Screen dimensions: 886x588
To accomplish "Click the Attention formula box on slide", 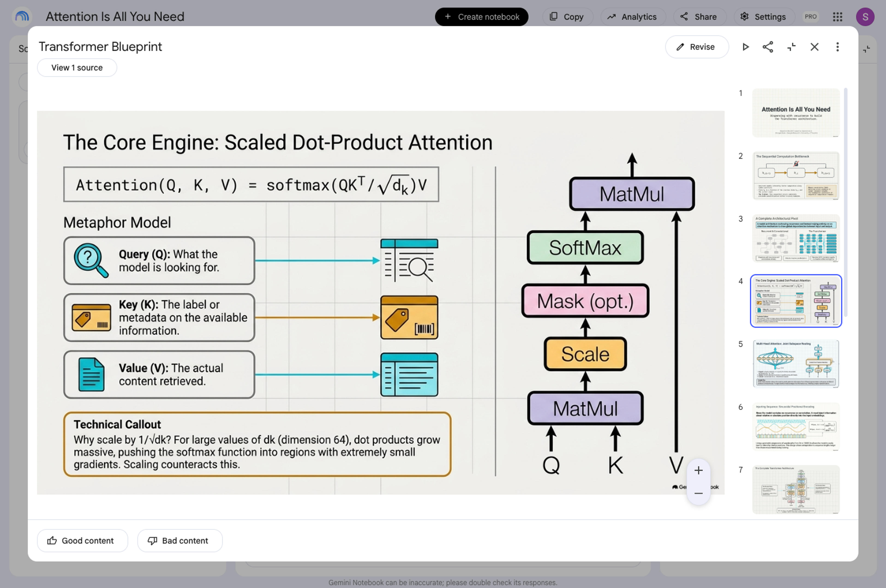I will click(x=251, y=184).
